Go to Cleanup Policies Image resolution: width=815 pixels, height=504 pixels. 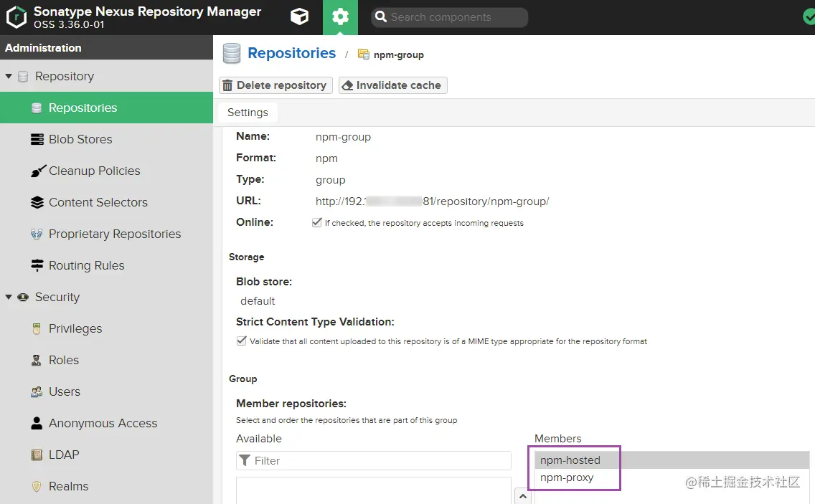[x=94, y=171]
